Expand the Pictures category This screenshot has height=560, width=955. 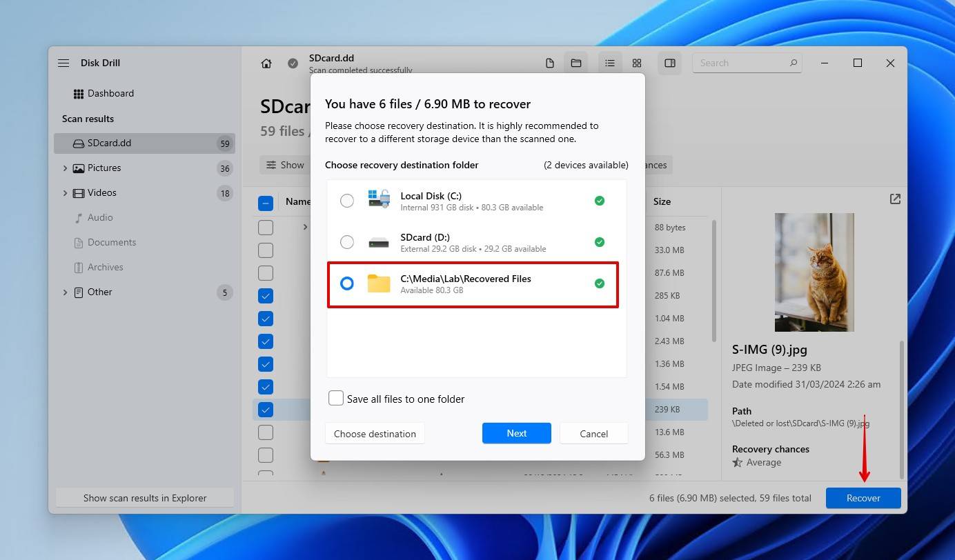[65, 168]
